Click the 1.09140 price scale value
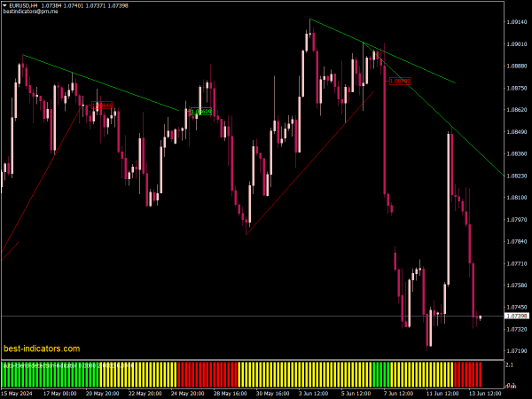The width and height of the screenshot is (532, 399). 517,22
